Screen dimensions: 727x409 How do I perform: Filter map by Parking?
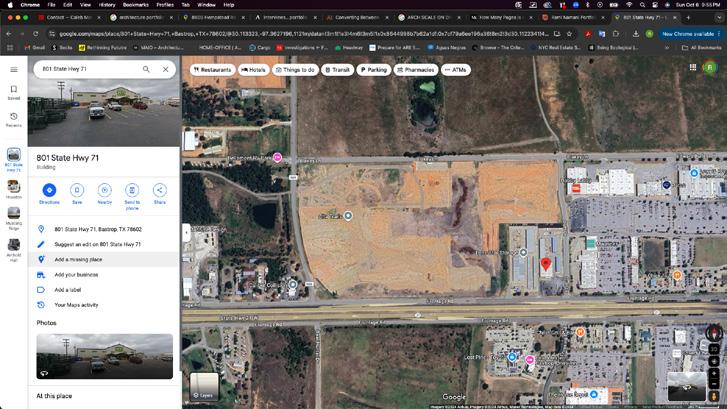click(x=374, y=70)
